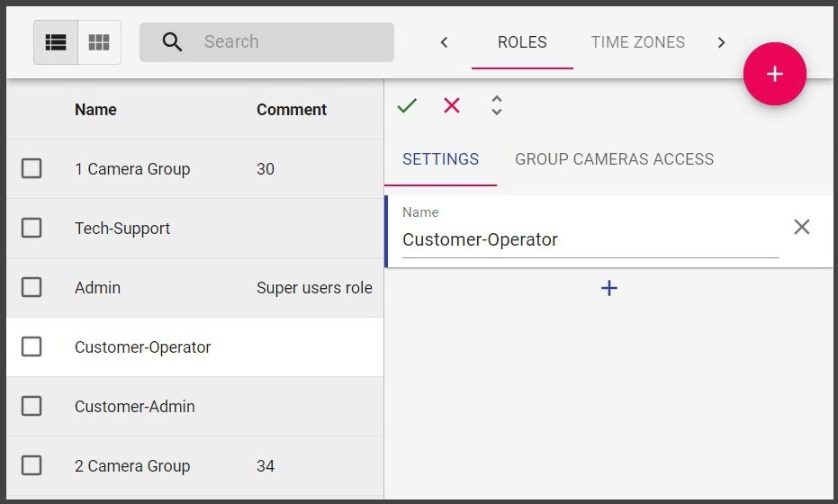The width and height of the screenshot is (838, 504).
Task: Toggle the expand/collapse arrows icon
Action: pos(497,106)
